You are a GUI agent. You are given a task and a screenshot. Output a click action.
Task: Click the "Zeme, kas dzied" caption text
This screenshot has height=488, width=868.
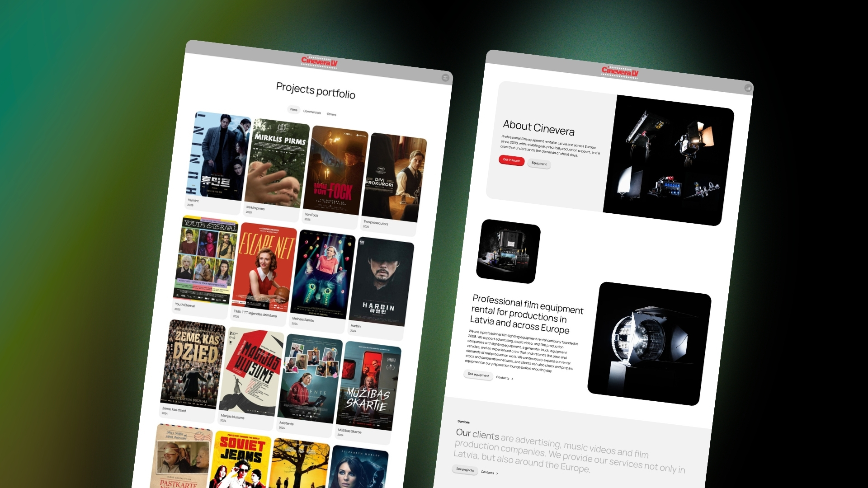pyautogui.click(x=174, y=409)
